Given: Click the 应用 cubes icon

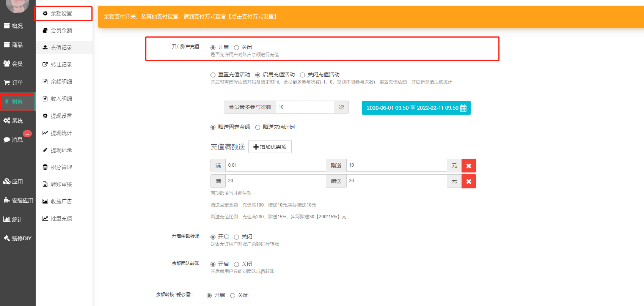Looking at the screenshot, I should (x=7, y=181).
